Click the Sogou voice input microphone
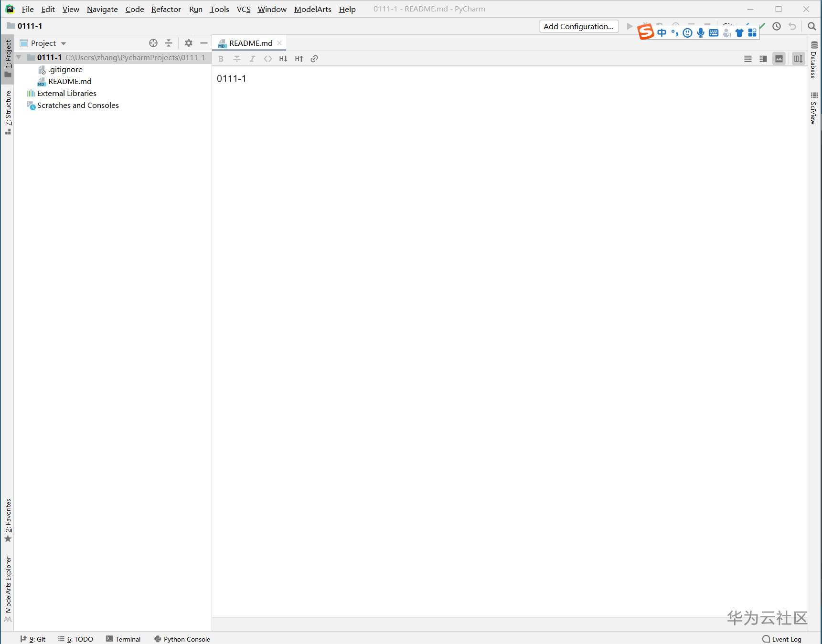Screen dimensions: 822x644 click(x=701, y=32)
